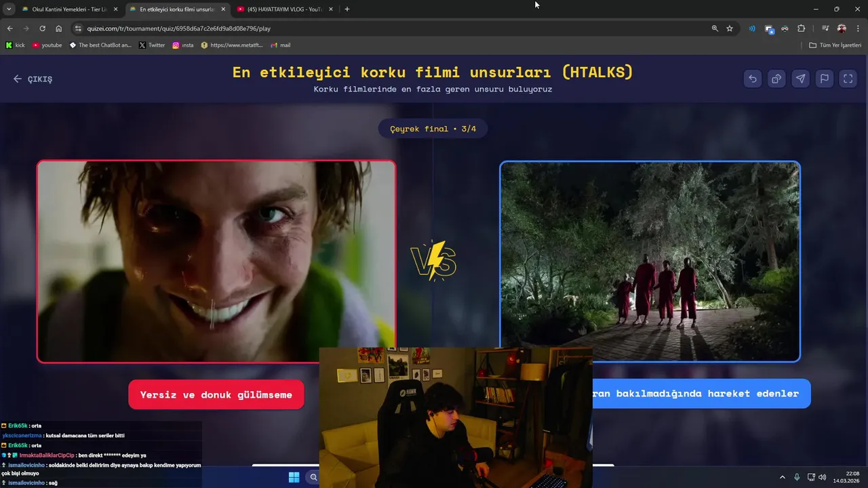Viewport: 868px width, 488px height.
Task: Open a new browser tab
Action: [347, 9]
